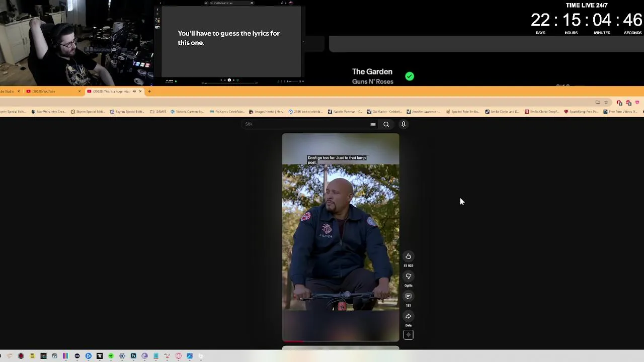Open the blue circular arrow taskbar icon
This screenshot has width=644, height=362.
click(88, 356)
